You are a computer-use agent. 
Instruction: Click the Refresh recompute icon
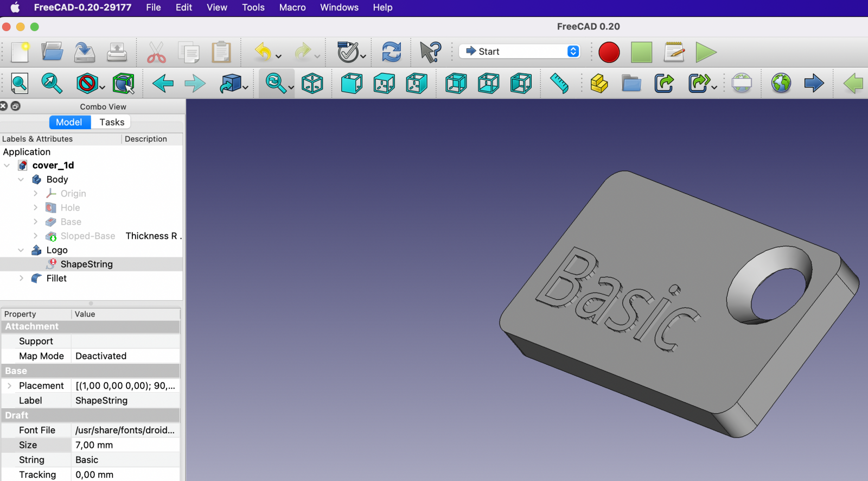coord(391,52)
